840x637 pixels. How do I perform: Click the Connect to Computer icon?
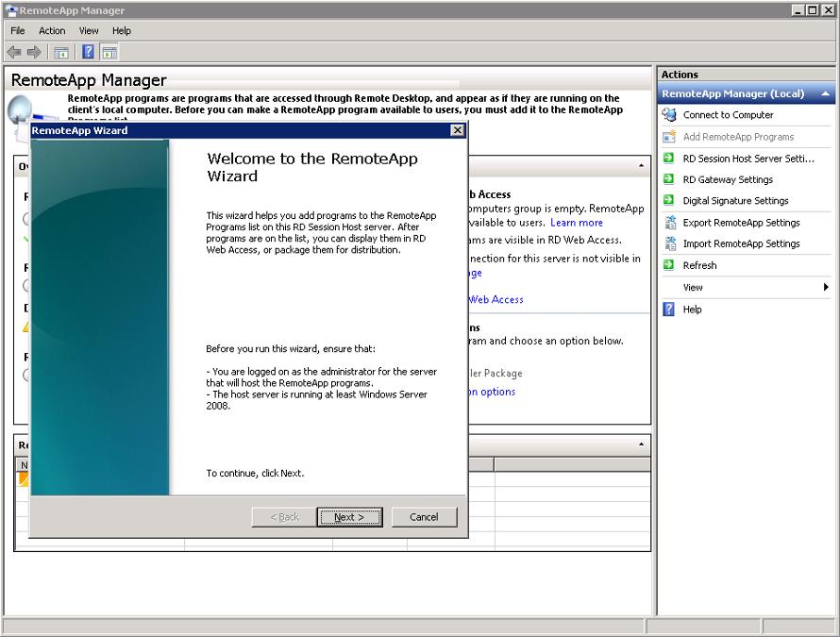coord(669,115)
